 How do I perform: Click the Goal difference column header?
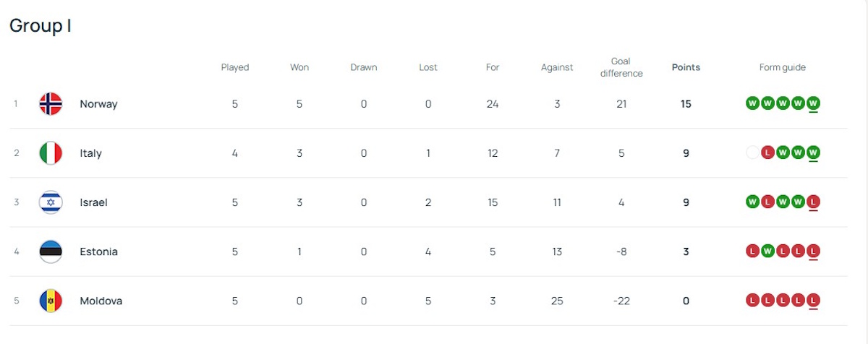[621, 67]
